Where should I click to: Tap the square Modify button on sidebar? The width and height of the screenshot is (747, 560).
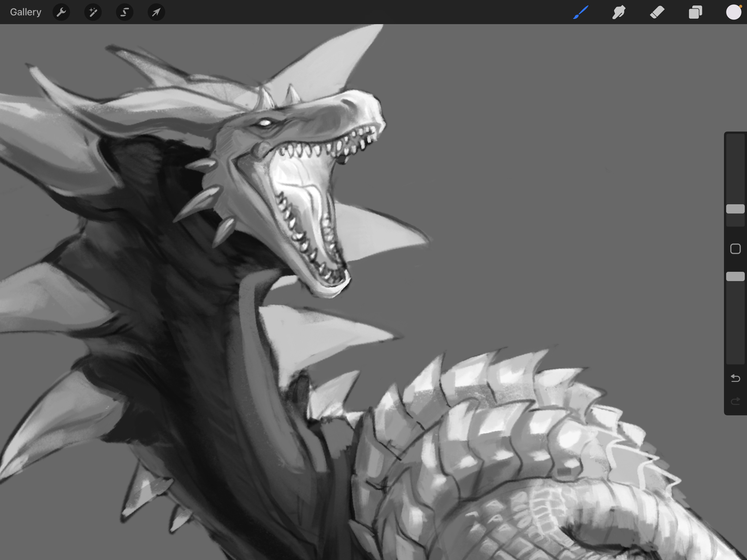pyautogui.click(x=735, y=249)
